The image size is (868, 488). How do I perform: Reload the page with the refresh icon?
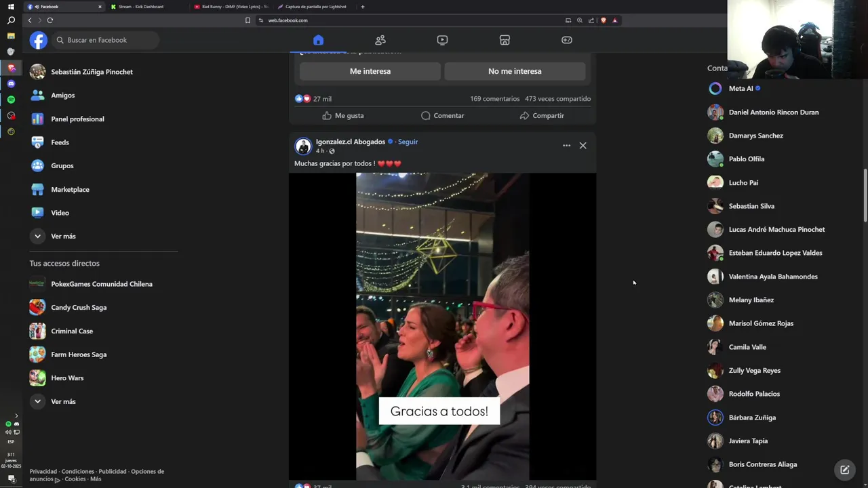pos(50,20)
